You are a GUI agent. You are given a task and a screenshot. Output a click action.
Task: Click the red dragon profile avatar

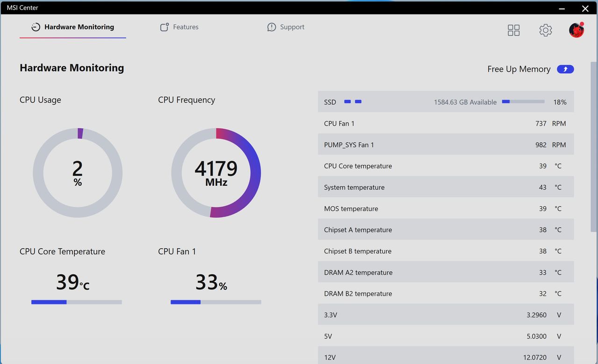coord(577,30)
